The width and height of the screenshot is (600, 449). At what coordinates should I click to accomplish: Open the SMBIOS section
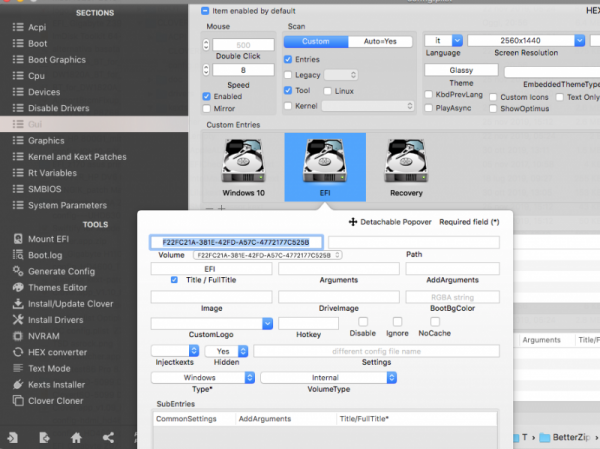(x=47, y=189)
